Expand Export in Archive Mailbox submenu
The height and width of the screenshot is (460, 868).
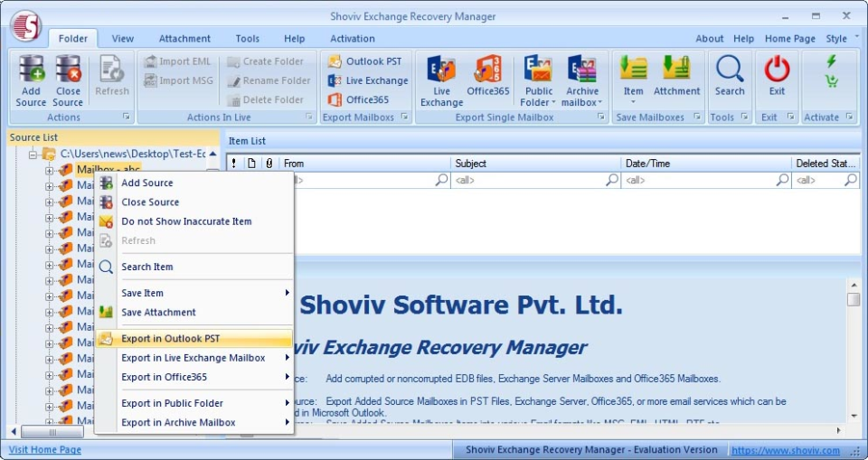click(x=193, y=422)
